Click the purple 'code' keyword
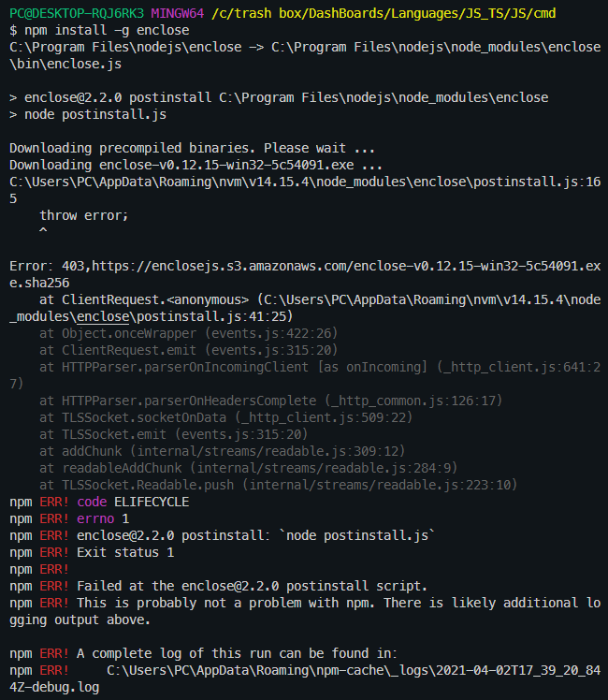This screenshot has height=700, width=608. (92, 503)
